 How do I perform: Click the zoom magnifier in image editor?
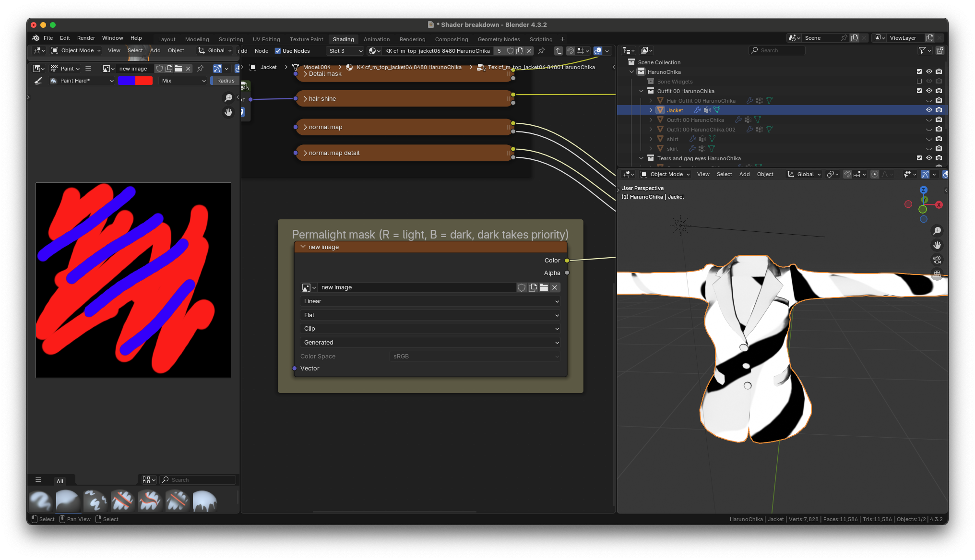coord(228,98)
